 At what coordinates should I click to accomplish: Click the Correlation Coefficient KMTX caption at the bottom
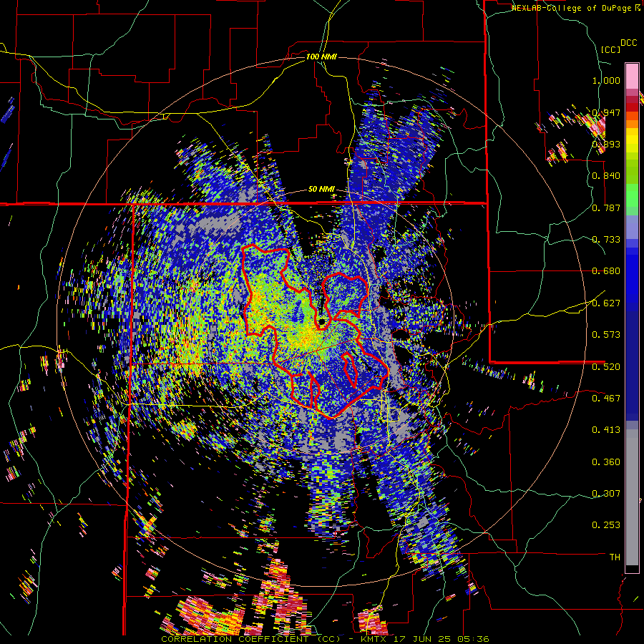(325, 639)
